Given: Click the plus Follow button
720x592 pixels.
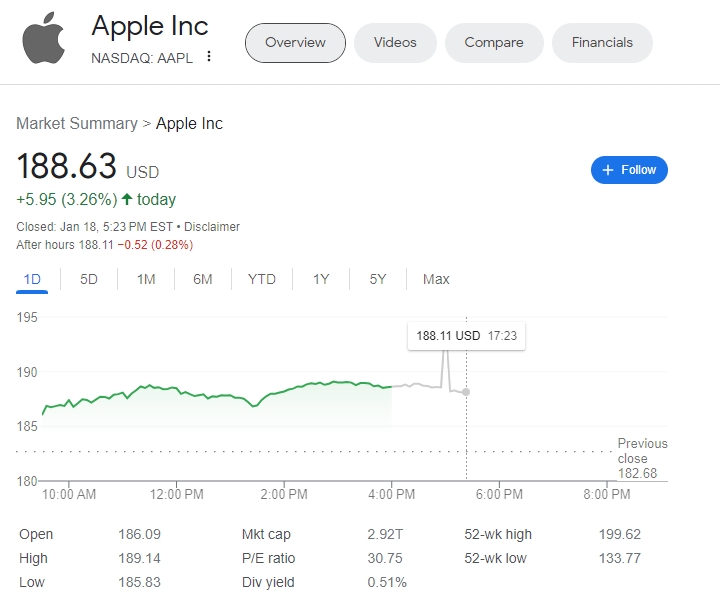Looking at the screenshot, I should point(629,170).
